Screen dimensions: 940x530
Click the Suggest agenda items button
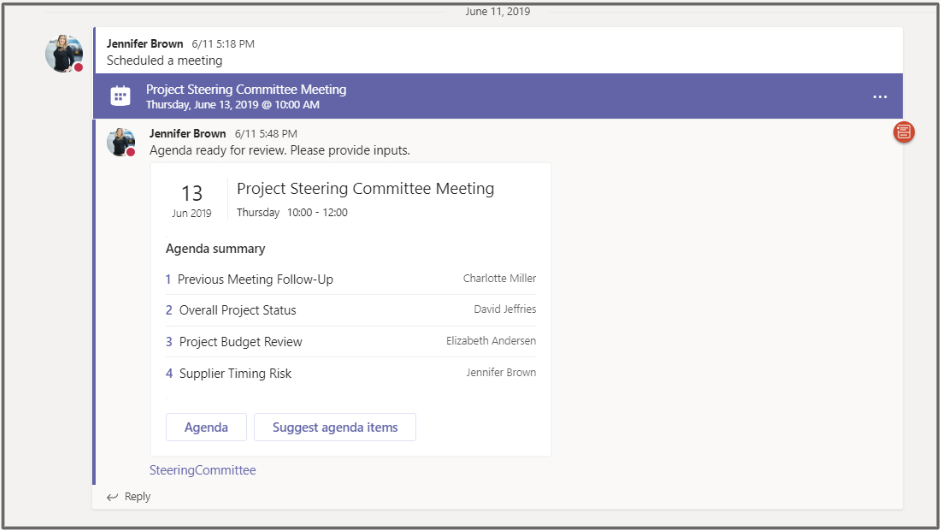pyautogui.click(x=335, y=427)
